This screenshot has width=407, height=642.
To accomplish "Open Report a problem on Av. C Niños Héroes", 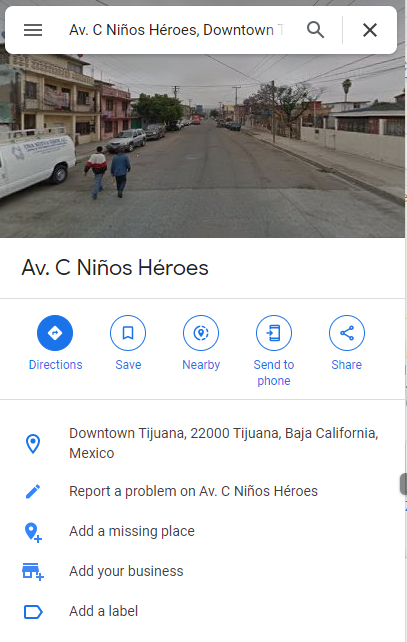I will [193, 491].
